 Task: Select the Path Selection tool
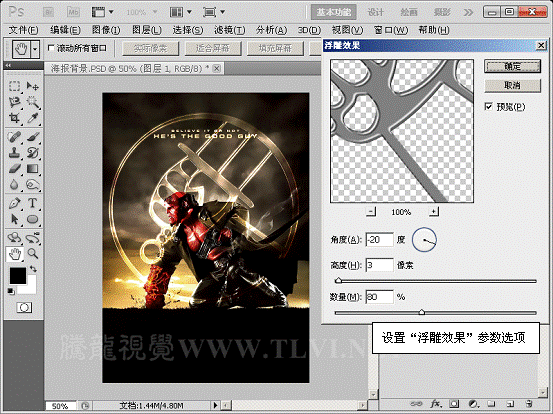pyautogui.click(x=14, y=219)
